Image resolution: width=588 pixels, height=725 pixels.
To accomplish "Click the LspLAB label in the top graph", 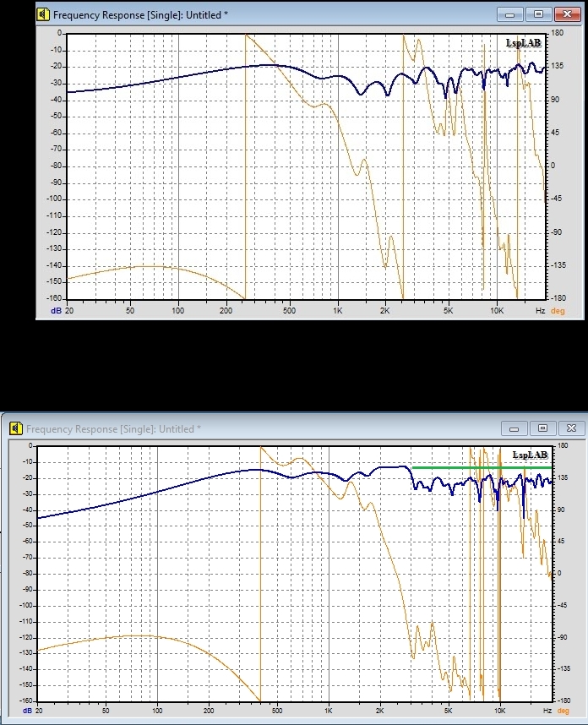I will [x=523, y=43].
